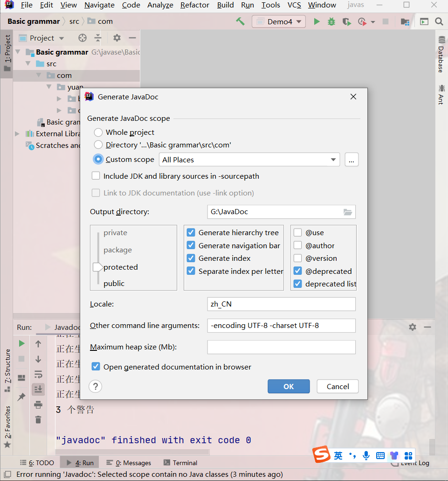This screenshot has width=448, height=481.
Task: Uncheck Generate navigation bar
Action: (191, 245)
